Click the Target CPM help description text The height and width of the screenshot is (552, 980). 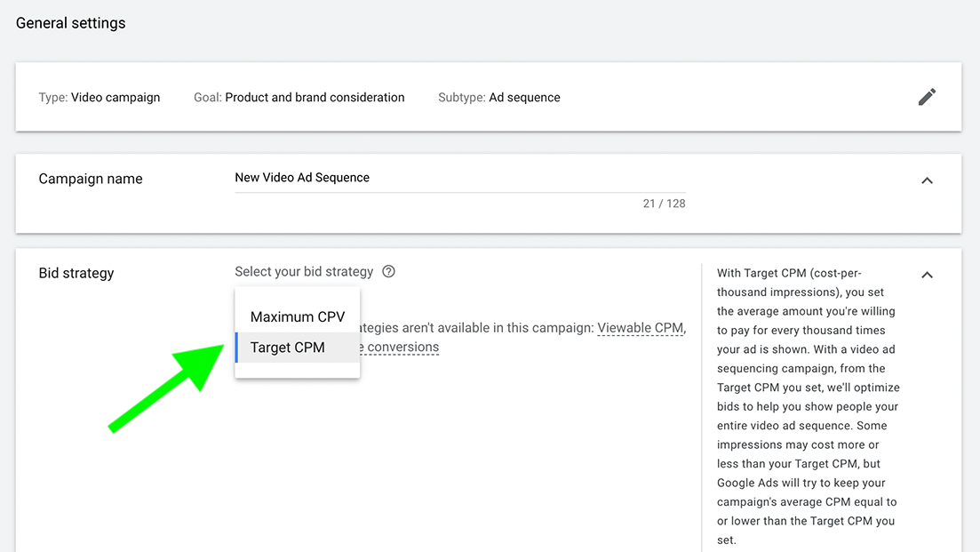(809, 406)
